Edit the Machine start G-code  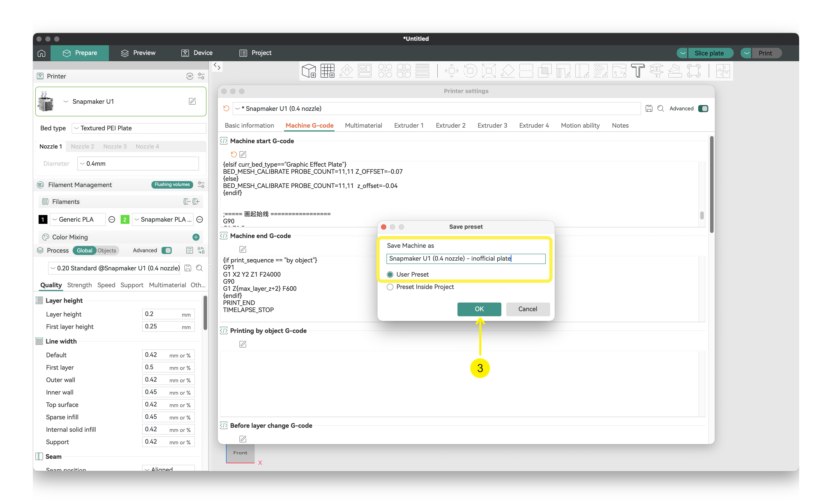coord(243,154)
